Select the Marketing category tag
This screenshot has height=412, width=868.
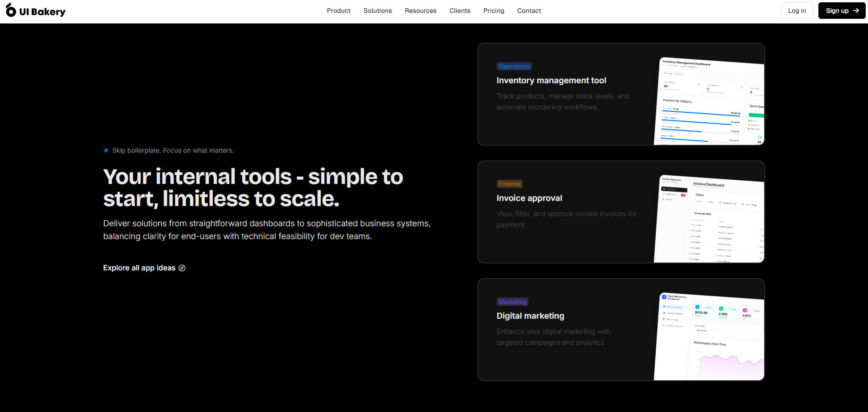tap(512, 302)
